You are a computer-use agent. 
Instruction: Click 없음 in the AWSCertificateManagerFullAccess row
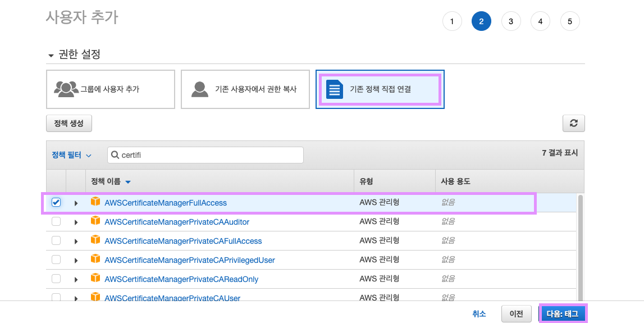(x=448, y=202)
